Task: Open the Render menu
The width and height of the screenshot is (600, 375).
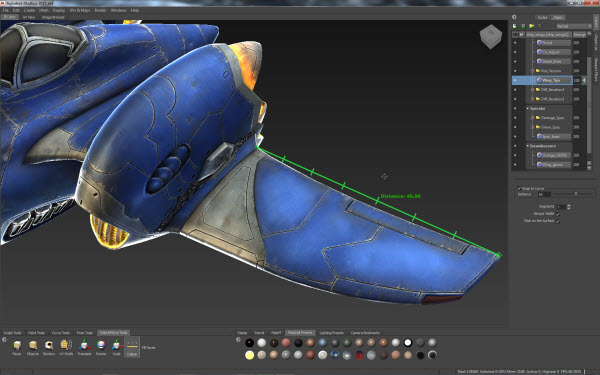Action: (100, 10)
